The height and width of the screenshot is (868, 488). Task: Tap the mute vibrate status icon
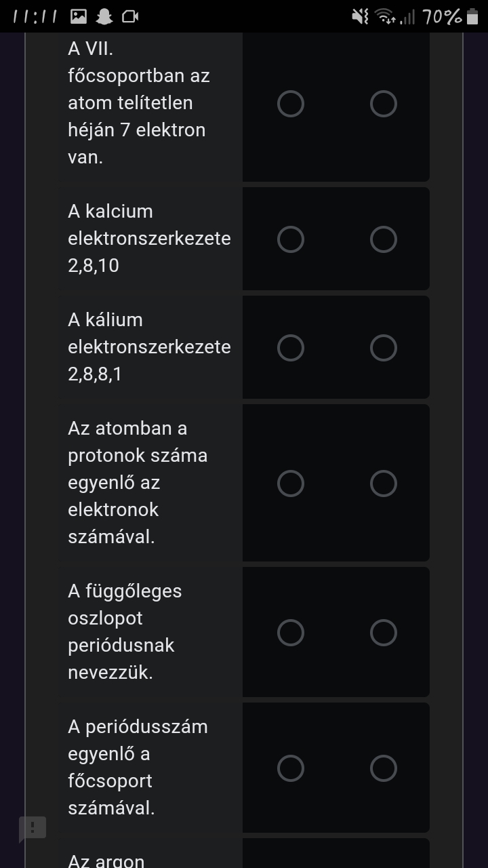(361, 16)
